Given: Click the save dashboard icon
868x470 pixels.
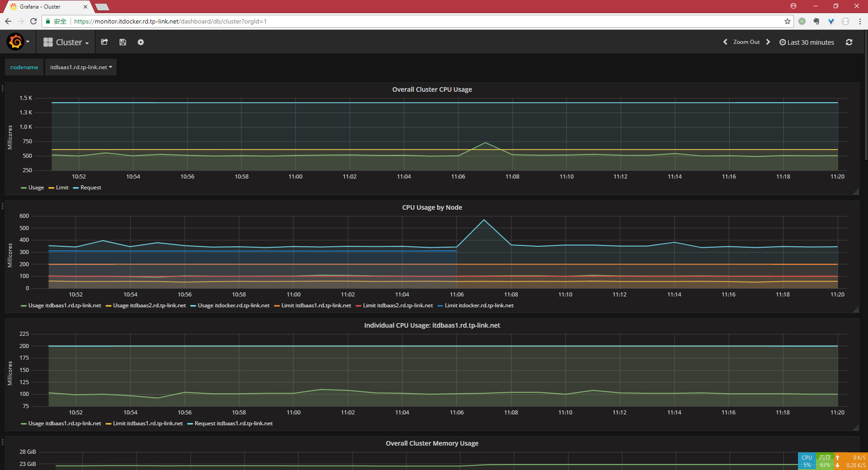Looking at the screenshot, I should pyautogui.click(x=123, y=42).
